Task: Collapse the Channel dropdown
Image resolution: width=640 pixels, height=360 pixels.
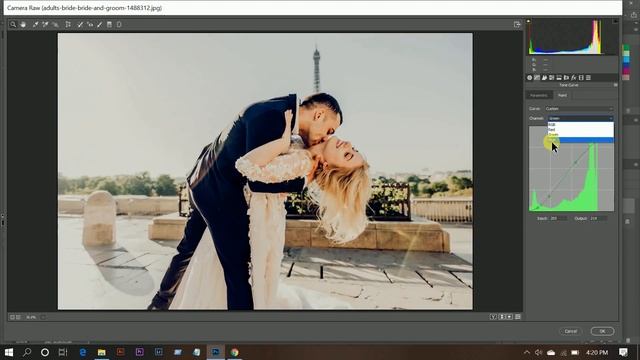Action: tap(580, 118)
